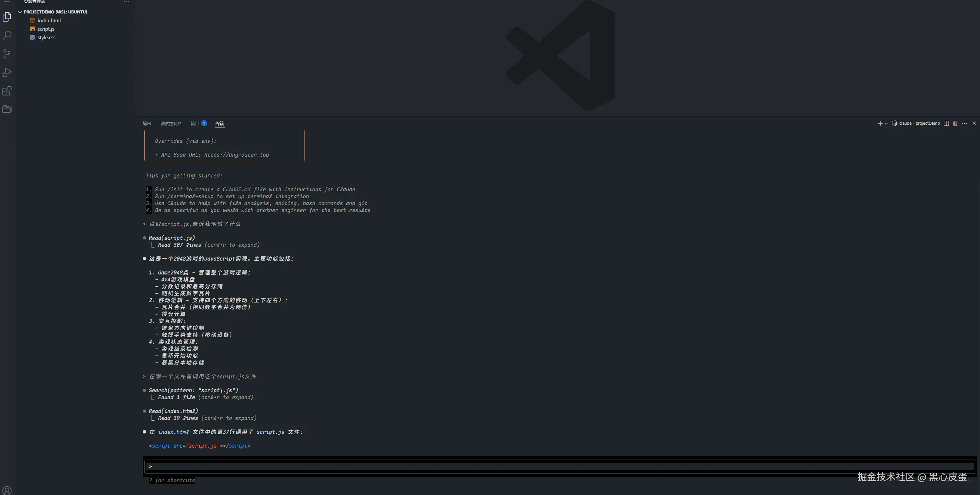Open the Remote Explorer folder icon

click(x=7, y=109)
